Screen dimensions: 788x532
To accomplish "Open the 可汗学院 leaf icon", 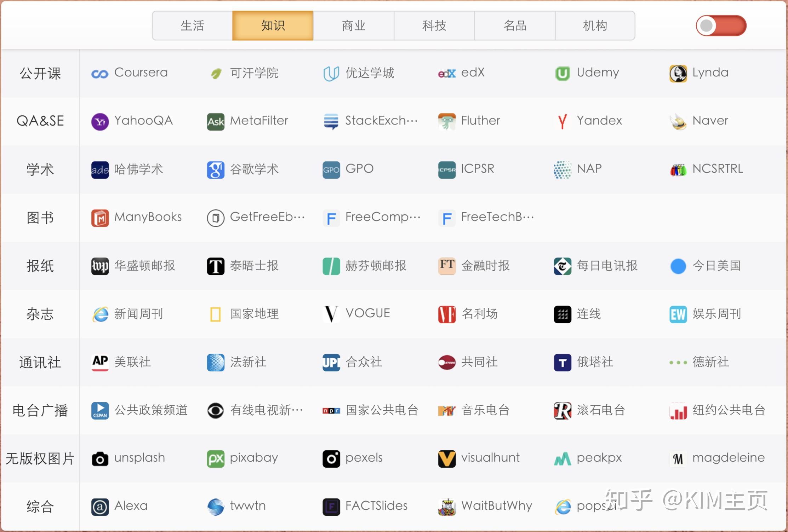I will (216, 74).
